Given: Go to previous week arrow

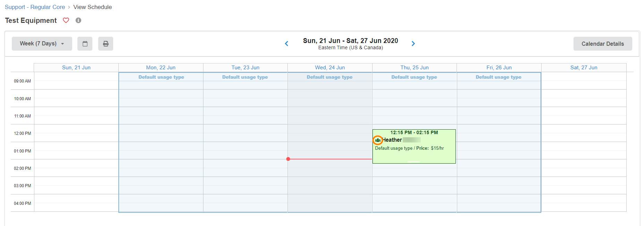Looking at the screenshot, I should point(287,44).
